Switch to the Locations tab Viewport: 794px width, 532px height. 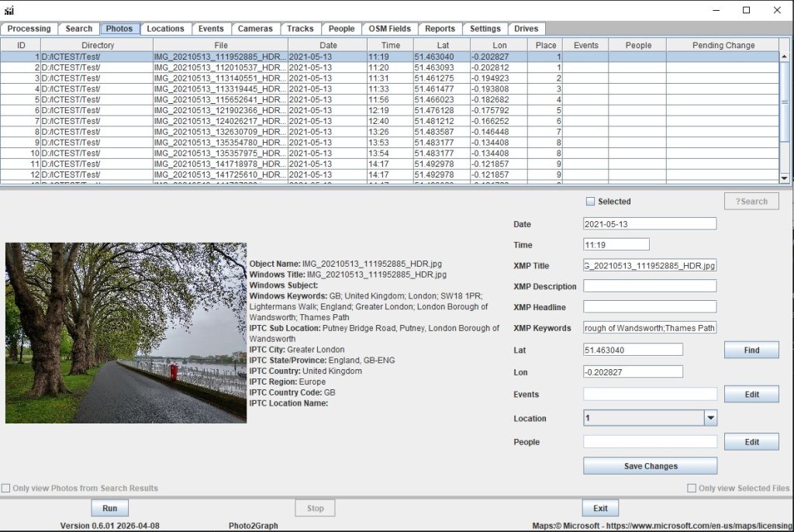point(165,29)
